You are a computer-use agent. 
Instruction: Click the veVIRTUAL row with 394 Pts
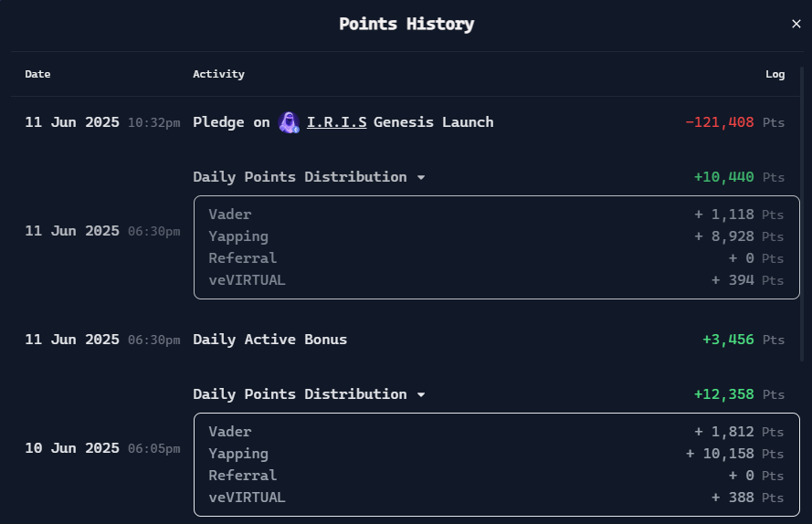point(496,280)
